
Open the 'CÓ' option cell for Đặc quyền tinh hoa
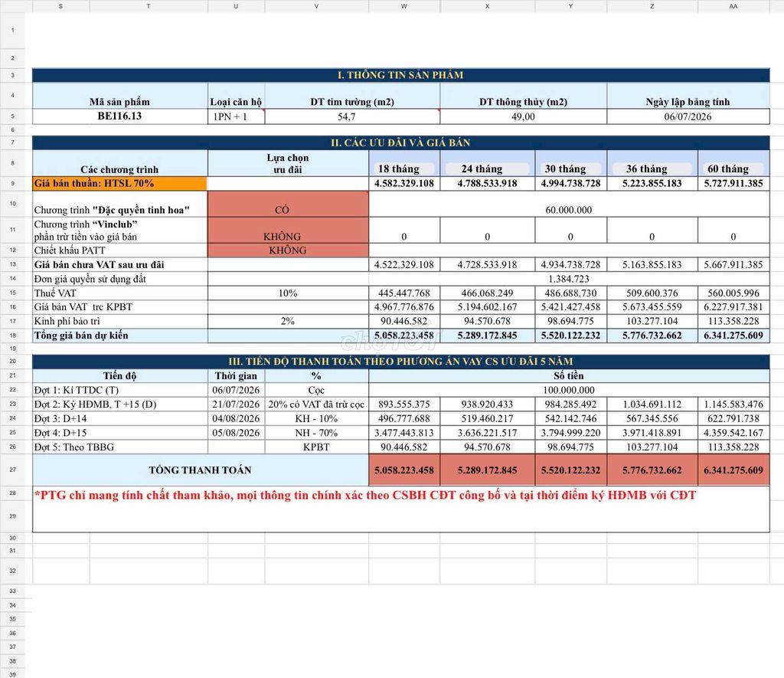(288, 204)
